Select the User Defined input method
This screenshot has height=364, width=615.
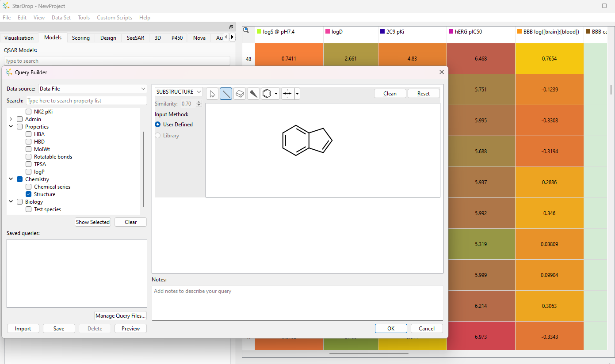(x=158, y=125)
